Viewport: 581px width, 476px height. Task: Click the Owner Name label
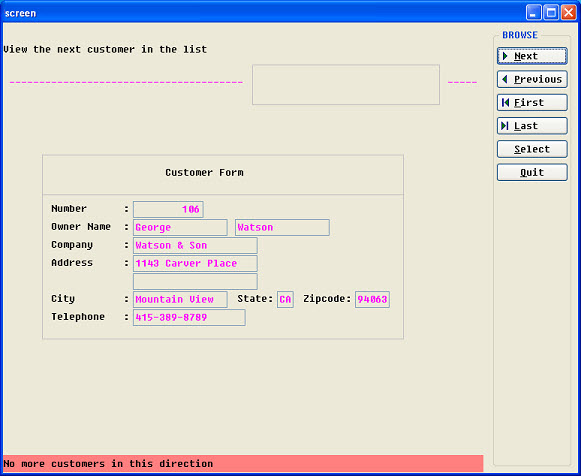point(81,226)
